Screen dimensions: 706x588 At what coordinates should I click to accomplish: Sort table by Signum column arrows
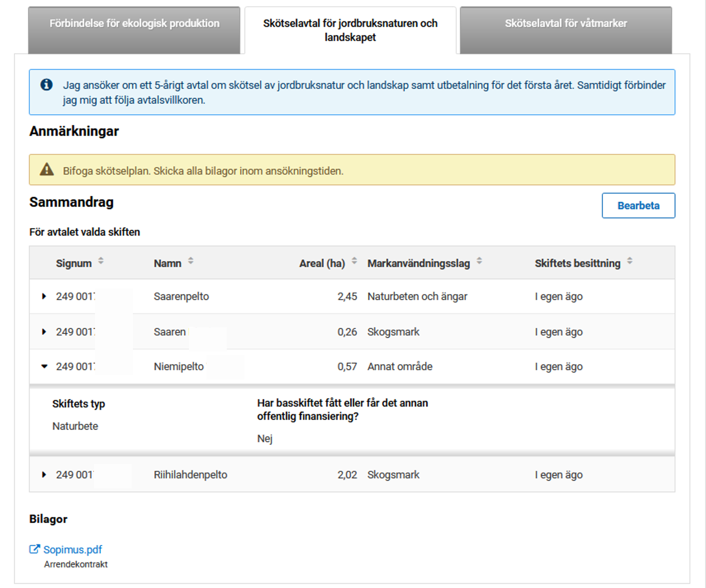(x=101, y=261)
